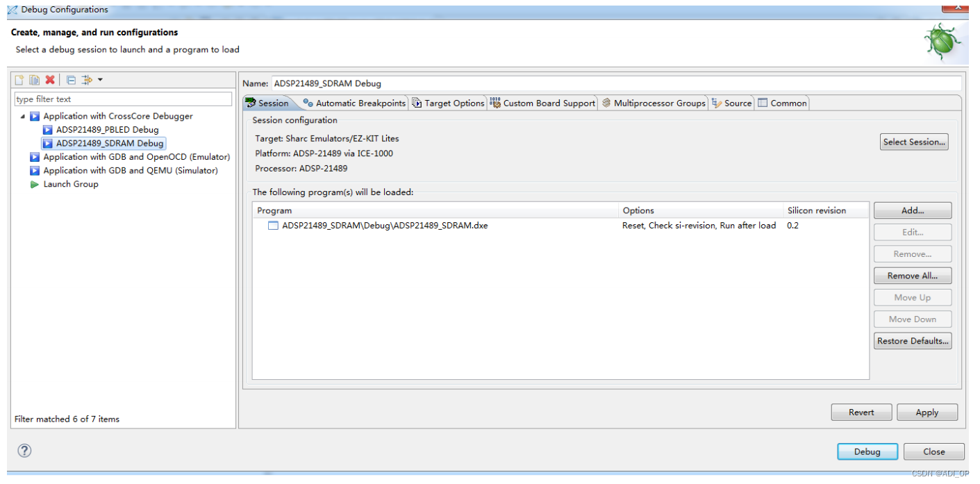This screenshot has height=484, width=980.
Task: Collapse all configurations in the tree toolbar
Action: (x=71, y=80)
